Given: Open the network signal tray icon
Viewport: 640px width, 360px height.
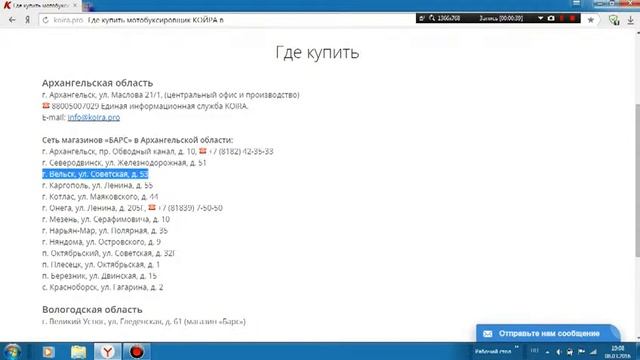Looking at the screenshot, I should click(x=593, y=352).
